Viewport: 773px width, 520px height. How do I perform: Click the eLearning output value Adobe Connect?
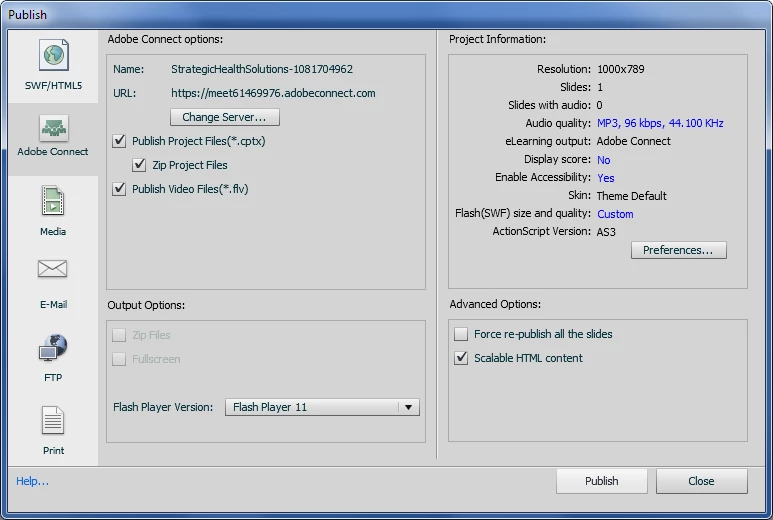click(633, 141)
